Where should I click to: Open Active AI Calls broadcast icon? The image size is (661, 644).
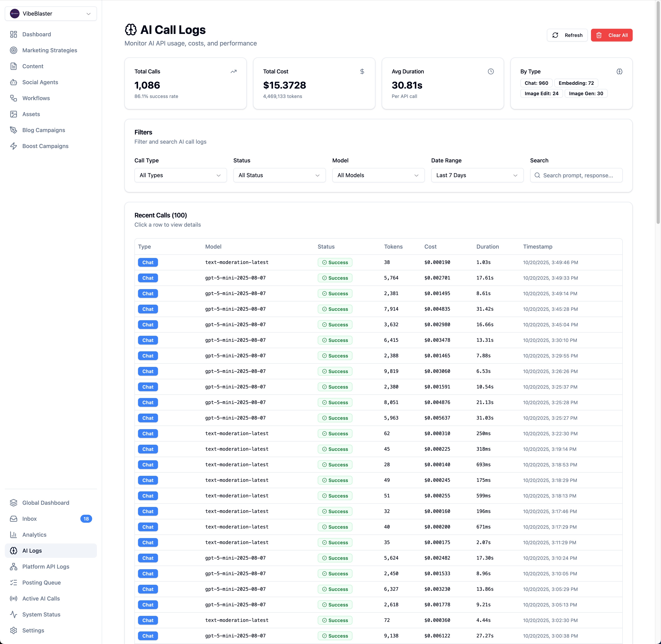click(14, 598)
